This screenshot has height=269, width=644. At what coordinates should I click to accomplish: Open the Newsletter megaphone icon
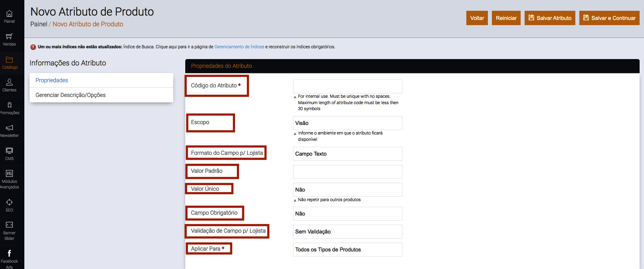coord(9,128)
